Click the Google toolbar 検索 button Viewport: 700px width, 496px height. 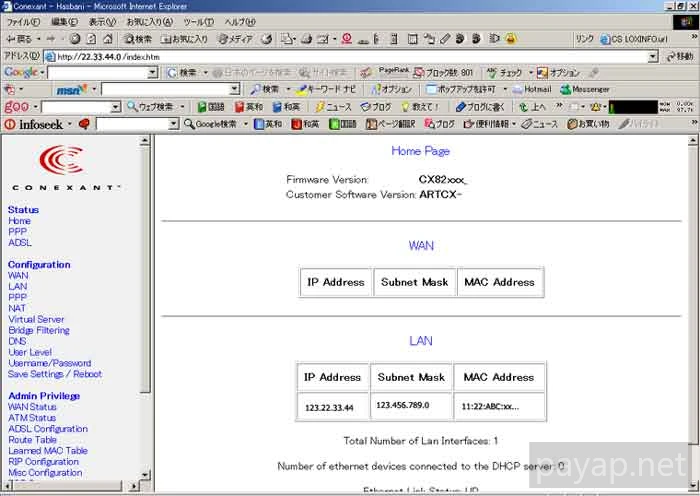coord(182,72)
